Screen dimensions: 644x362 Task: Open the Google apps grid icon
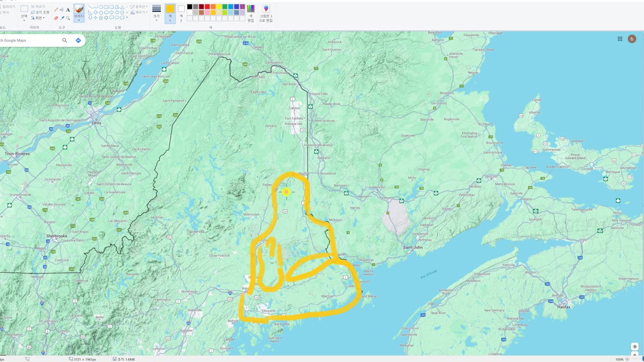click(x=620, y=39)
